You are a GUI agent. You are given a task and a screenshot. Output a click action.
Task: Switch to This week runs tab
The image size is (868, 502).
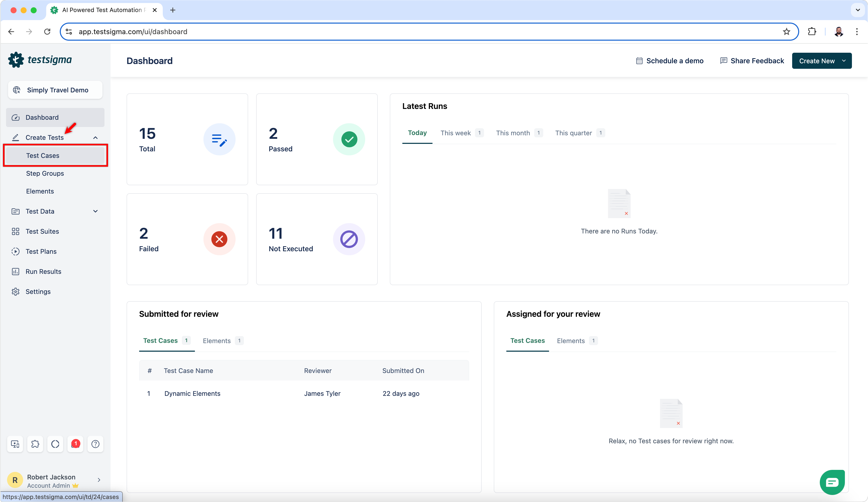coord(455,133)
